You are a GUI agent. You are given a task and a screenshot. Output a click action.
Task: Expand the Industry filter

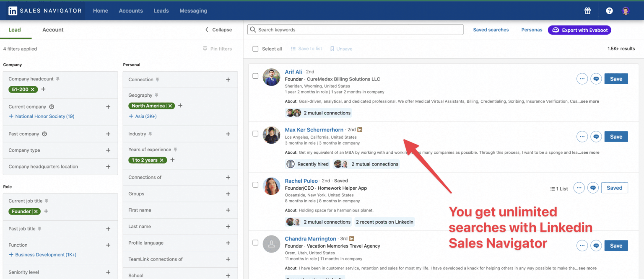[228, 134]
